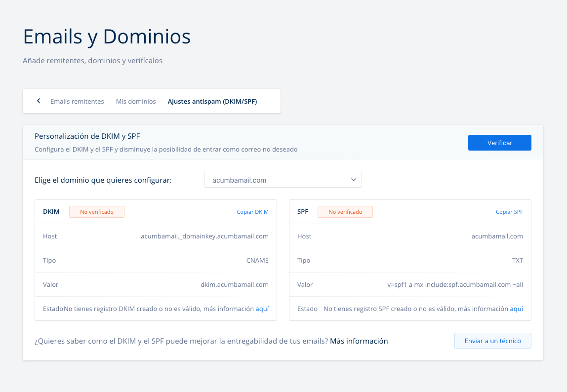Image resolution: width=567 pixels, height=392 pixels.
Task: Select the DKIM host acumbamail._domainkey.acumbamail.com value
Action: (204, 236)
